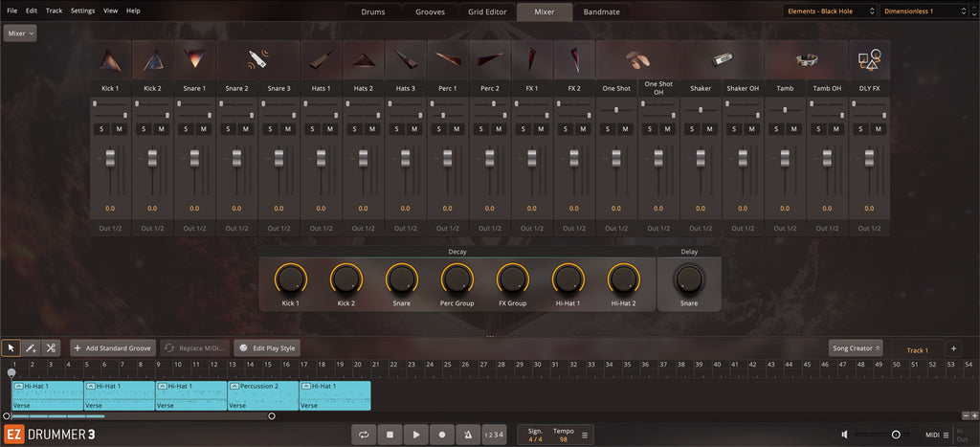Click the Kick 1 instrument image

pyautogui.click(x=111, y=60)
